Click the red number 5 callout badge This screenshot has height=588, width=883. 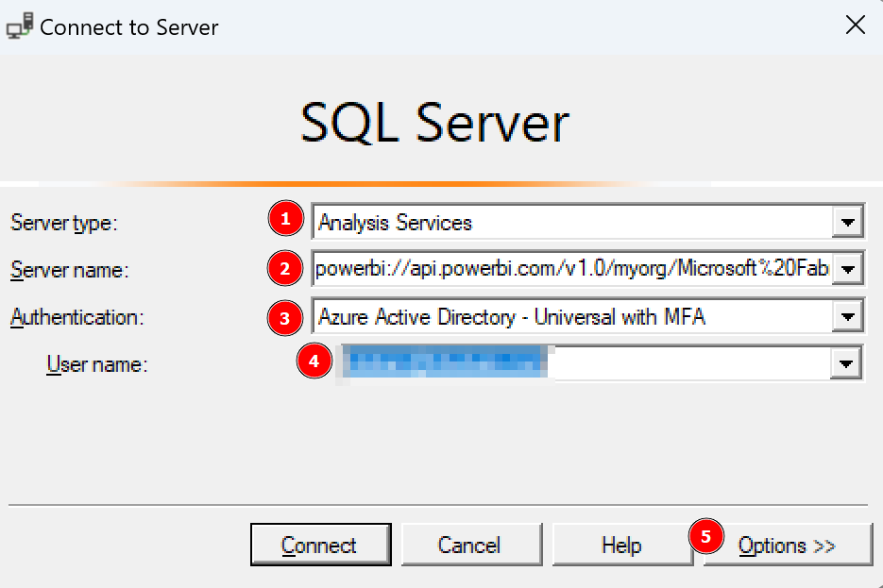coord(706,537)
